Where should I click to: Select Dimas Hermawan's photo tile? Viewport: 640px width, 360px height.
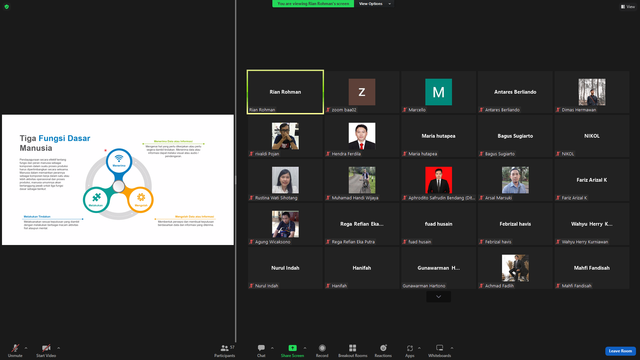[x=592, y=92]
